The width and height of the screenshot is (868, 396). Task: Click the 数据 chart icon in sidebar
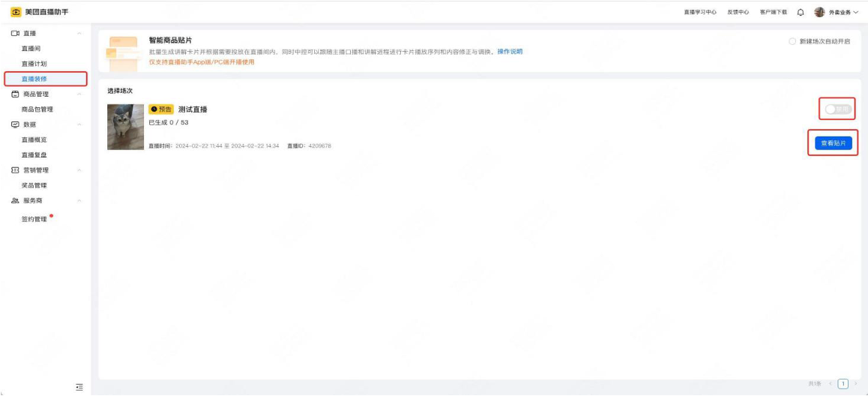coord(15,124)
